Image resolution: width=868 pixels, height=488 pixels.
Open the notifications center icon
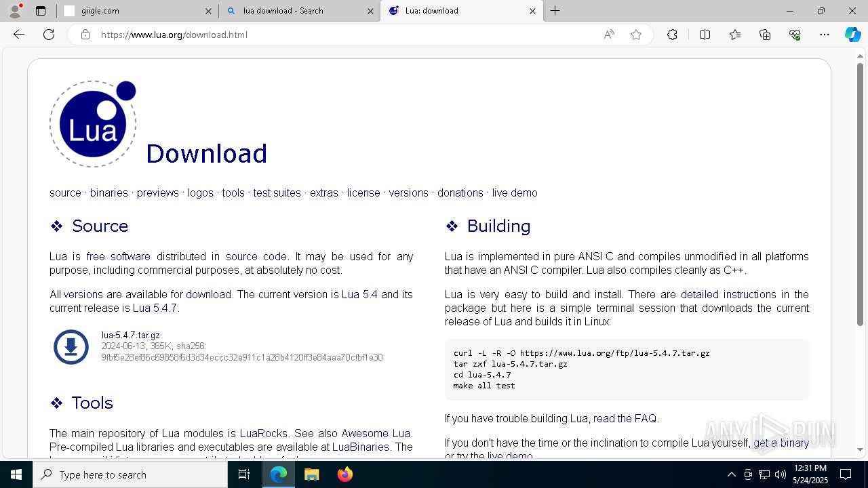(x=846, y=474)
